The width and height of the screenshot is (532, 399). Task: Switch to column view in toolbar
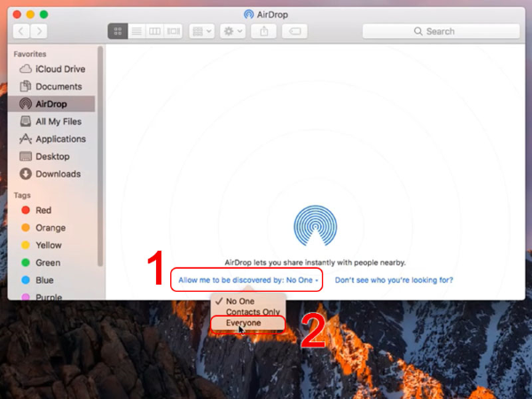155,31
